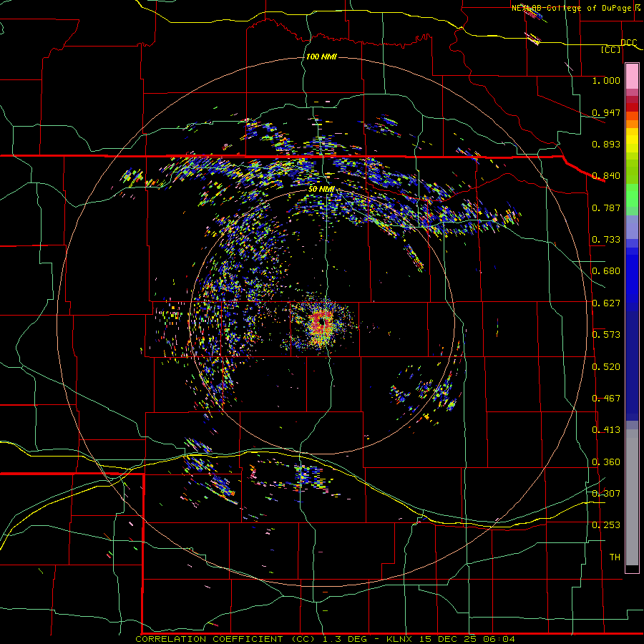Click the 50 NMI range ring label
Viewport: 644px width, 644px height.
point(321,190)
